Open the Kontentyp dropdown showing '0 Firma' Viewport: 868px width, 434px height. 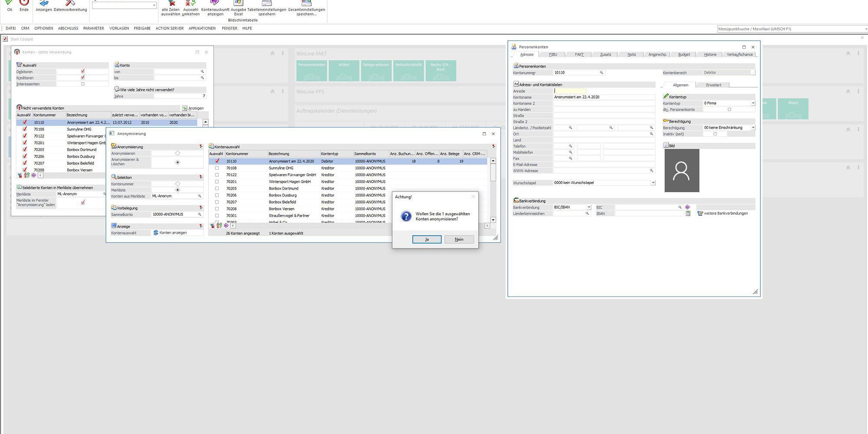(x=753, y=103)
